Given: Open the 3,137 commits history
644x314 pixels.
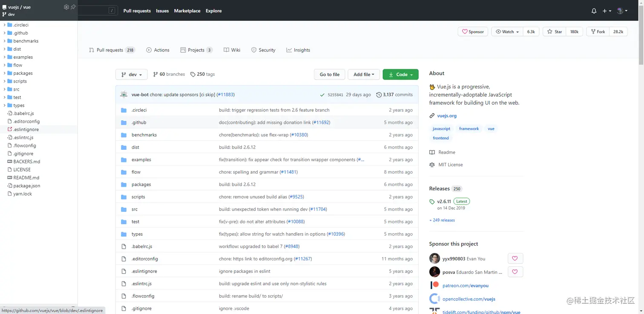Looking at the screenshot, I should [394, 94].
